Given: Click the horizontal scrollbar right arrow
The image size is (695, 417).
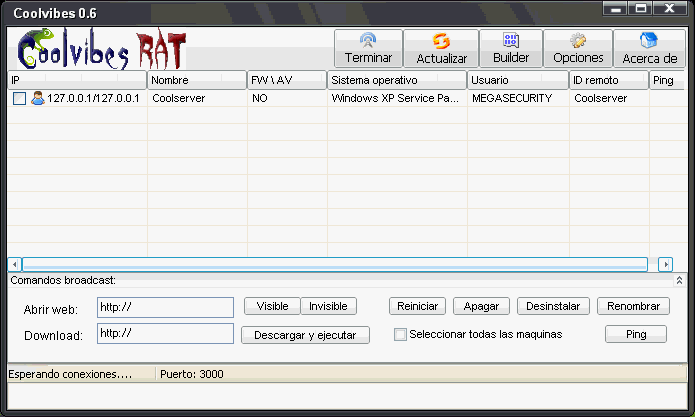Looking at the screenshot, I should pos(666,264).
